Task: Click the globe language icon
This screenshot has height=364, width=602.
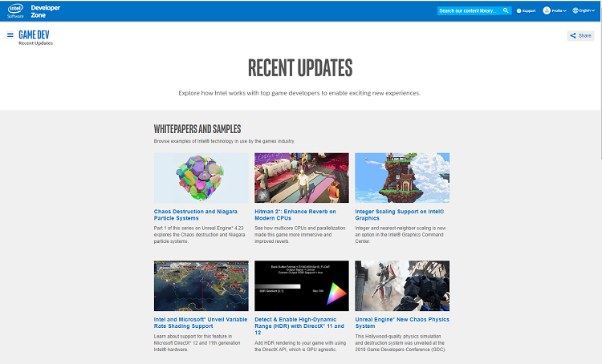Action: tap(576, 10)
